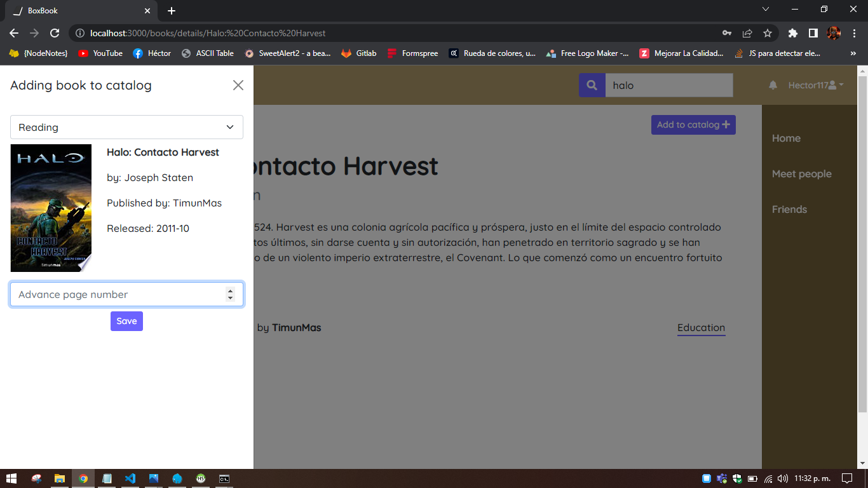Go forward in browser history
868x488 pixels.
coord(34,33)
